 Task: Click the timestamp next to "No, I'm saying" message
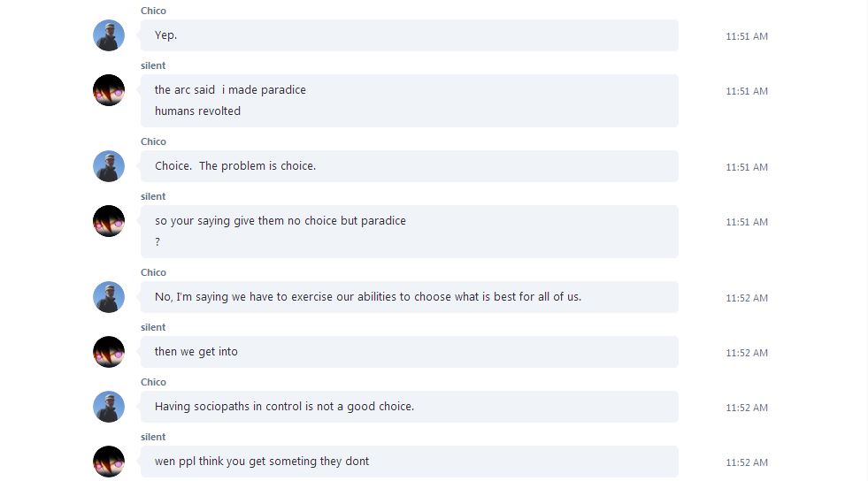tap(747, 298)
